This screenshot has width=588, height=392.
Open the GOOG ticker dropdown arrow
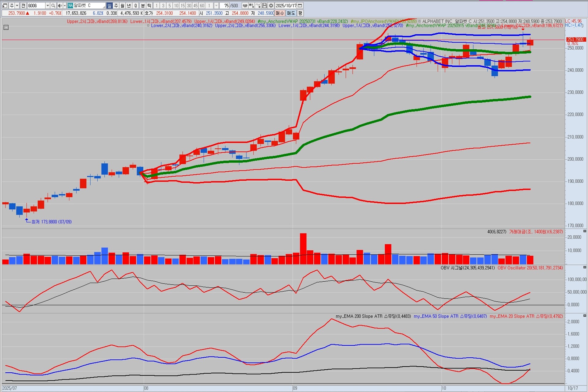click(47, 6)
